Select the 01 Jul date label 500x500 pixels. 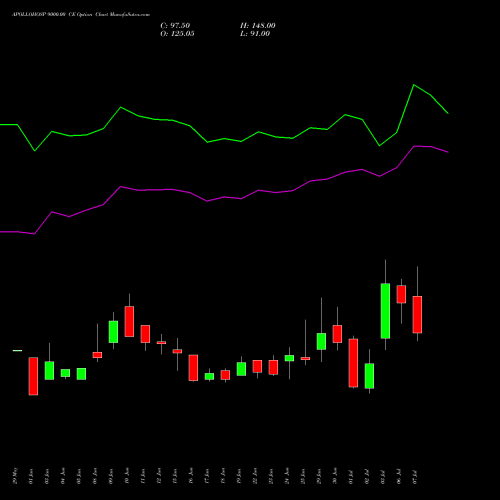tap(351, 477)
